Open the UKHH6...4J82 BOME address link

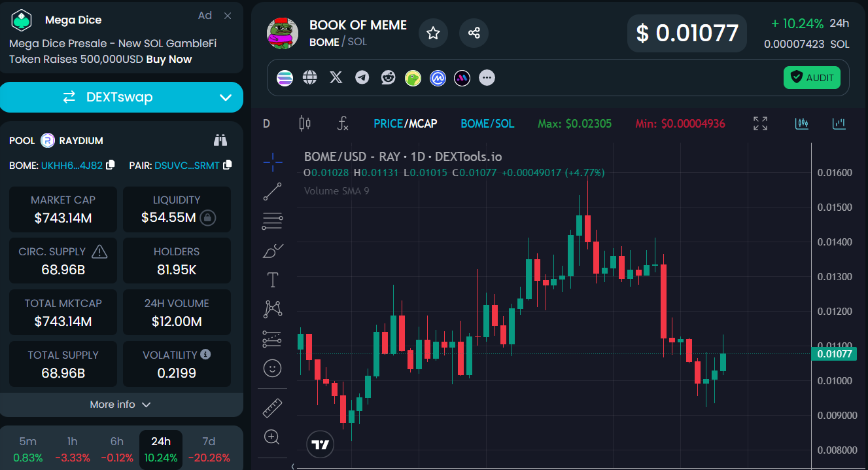pyautogui.click(x=72, y=166)
